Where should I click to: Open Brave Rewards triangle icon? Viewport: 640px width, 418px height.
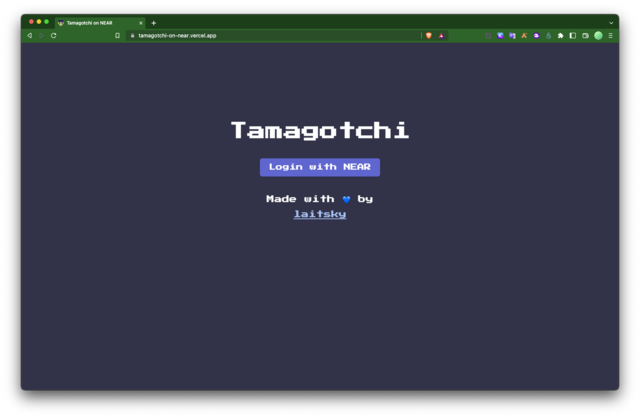[x=441, y=36]
